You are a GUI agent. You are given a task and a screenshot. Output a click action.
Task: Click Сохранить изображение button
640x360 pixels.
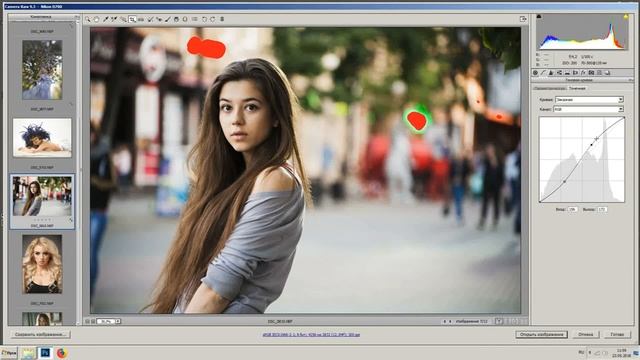pos(40,334)
